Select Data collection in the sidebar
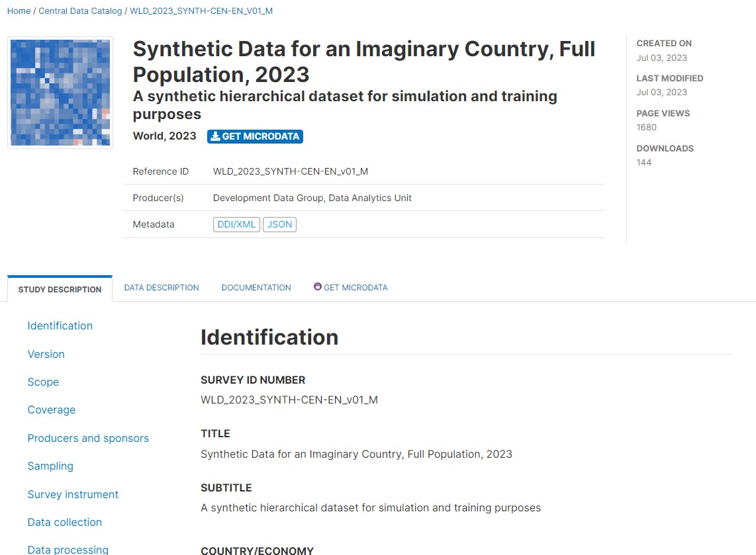 pos(64,522)
